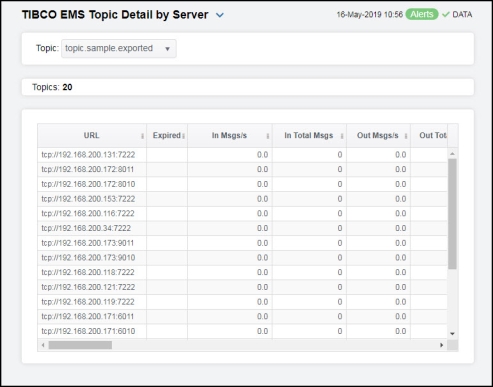Open URL column menu icon
Image resolution: width=493 pixels, height=387 pixels.
click(x=142, y=136)
